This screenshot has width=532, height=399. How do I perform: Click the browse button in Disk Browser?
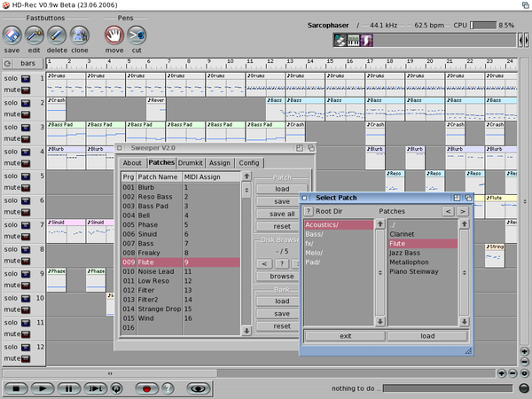[281, 277]
